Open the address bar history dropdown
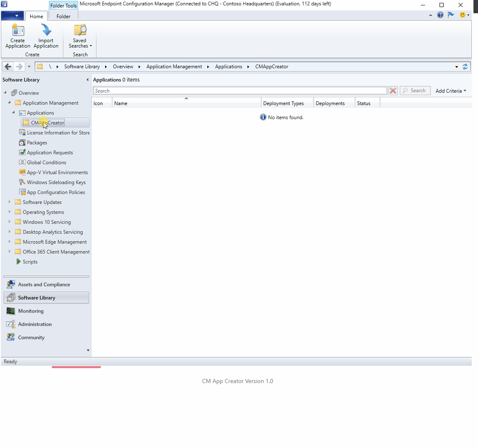This screenshot has width=478, height=448. point(456,67)
